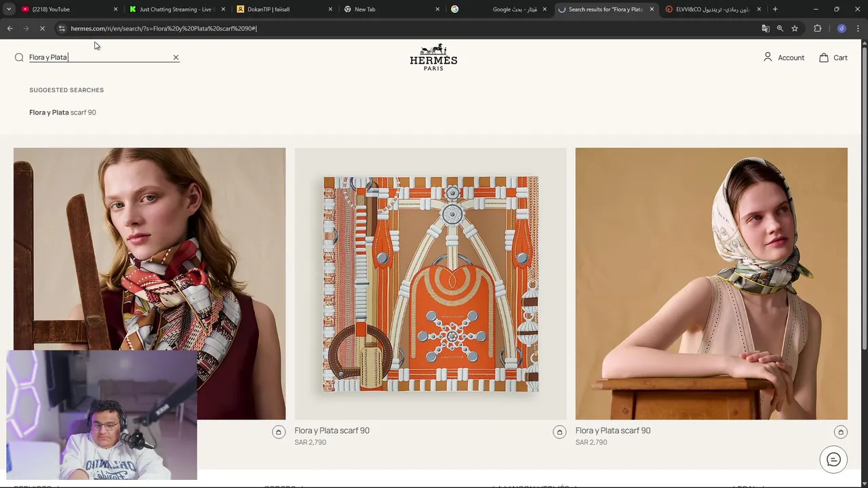
Task: Expand the tab search dropdown arrow
Action: click(x=9, y=9)
